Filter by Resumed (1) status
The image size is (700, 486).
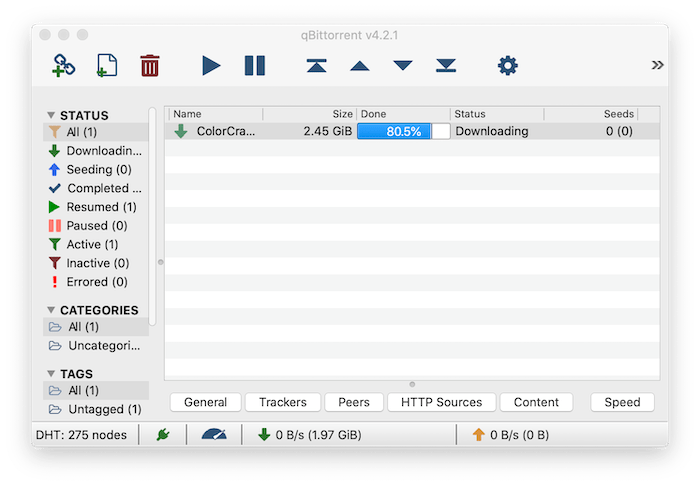click(96, 207)
